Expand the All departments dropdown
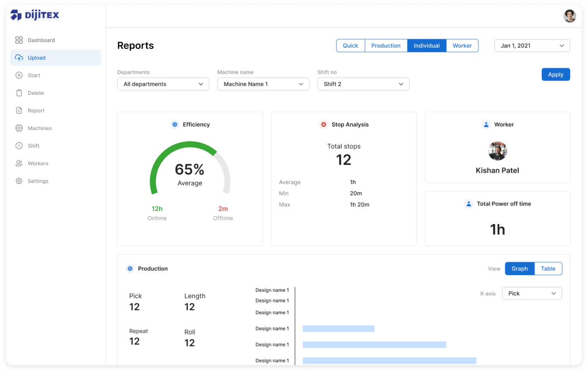Screen dimensions: 588x373 click(163, 84)
